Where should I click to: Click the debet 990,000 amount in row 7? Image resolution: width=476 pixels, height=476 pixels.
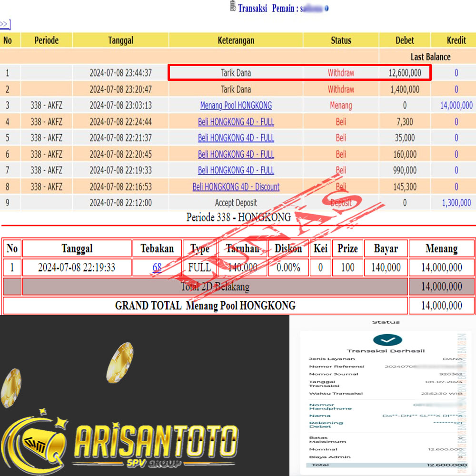tap(405, 170)
